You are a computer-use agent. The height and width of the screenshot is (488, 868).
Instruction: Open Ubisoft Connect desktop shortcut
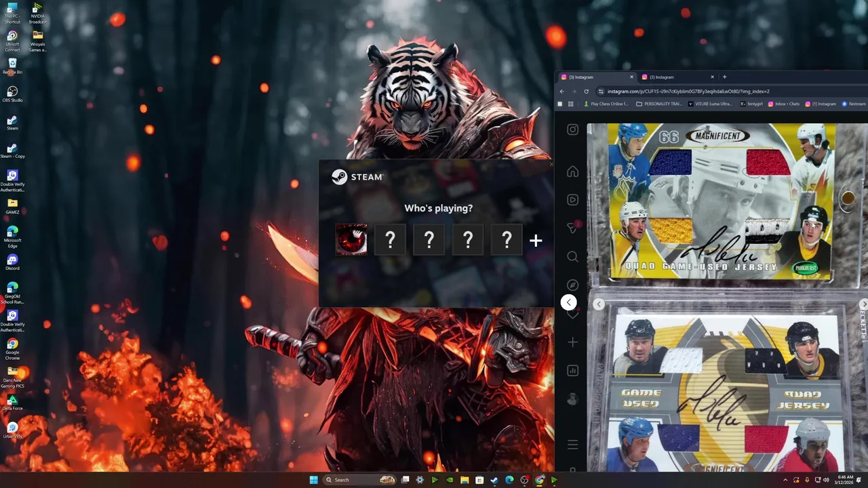[x=12, y=40]
